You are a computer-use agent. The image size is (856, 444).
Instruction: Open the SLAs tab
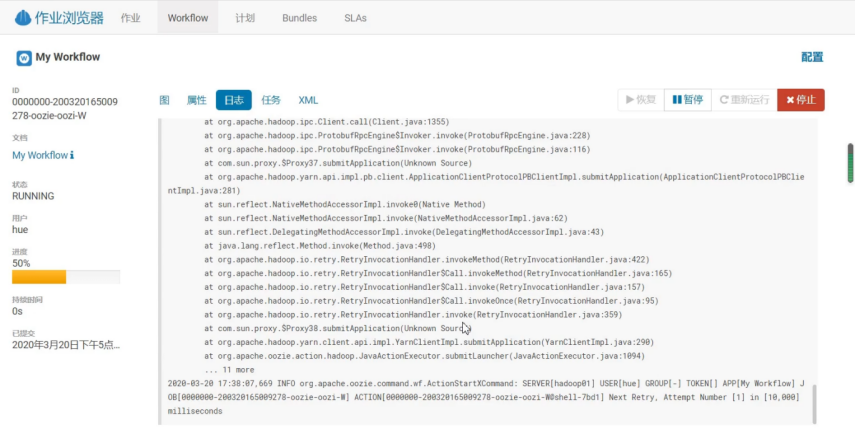(355, 18)
